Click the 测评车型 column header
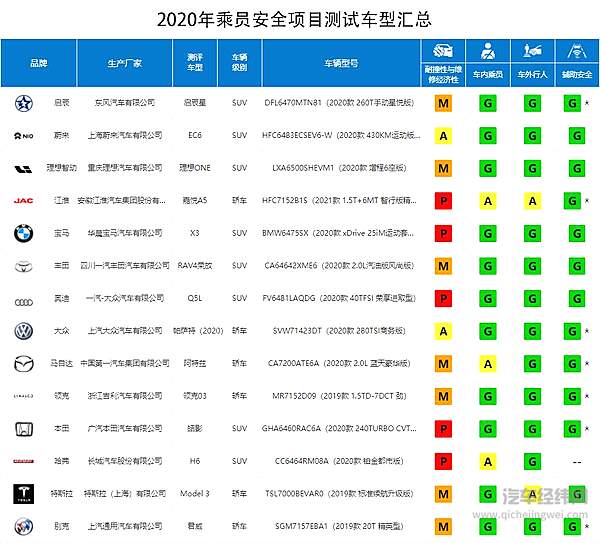Viewport: 600px width, 543px height. point(195,62)
